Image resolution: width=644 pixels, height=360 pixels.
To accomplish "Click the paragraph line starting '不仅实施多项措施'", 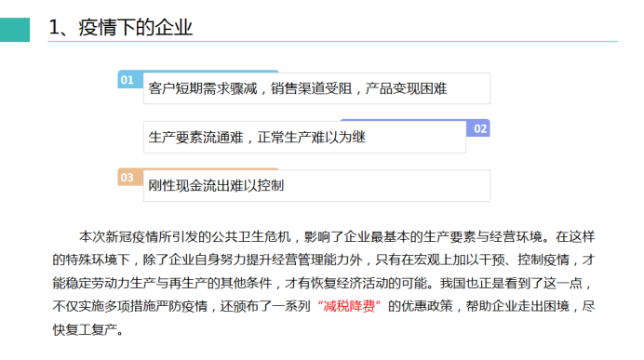I will 324,306.
